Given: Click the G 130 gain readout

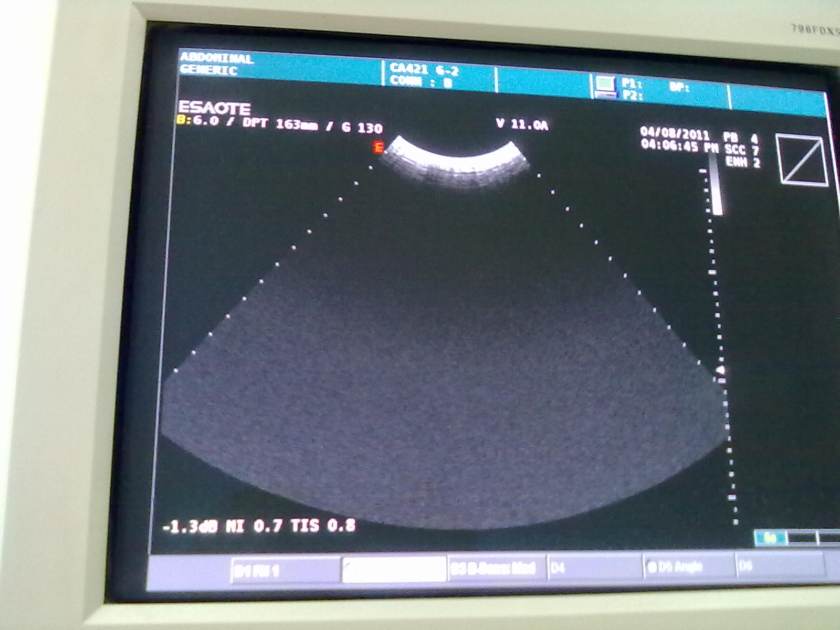Looking at the screenshot, I should (362, 128).
